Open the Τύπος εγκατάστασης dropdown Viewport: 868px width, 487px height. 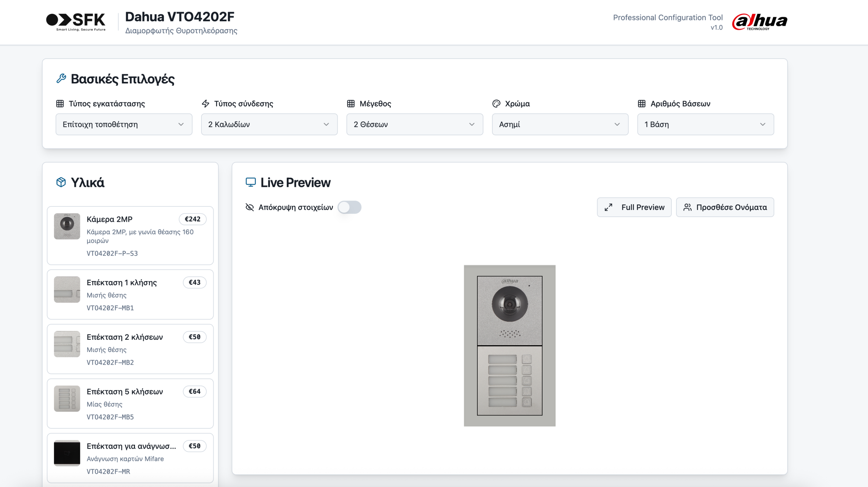[124, 124]
